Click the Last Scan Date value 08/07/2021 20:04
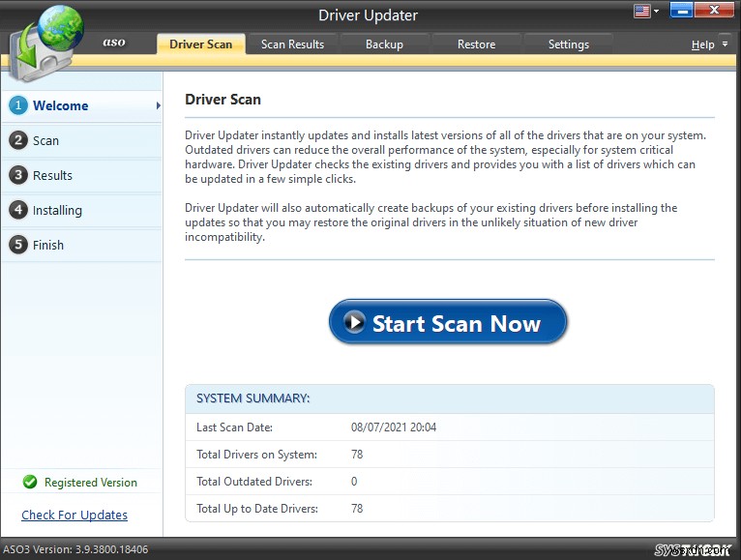This screenshot has width=741, height=560. (394, 427)
